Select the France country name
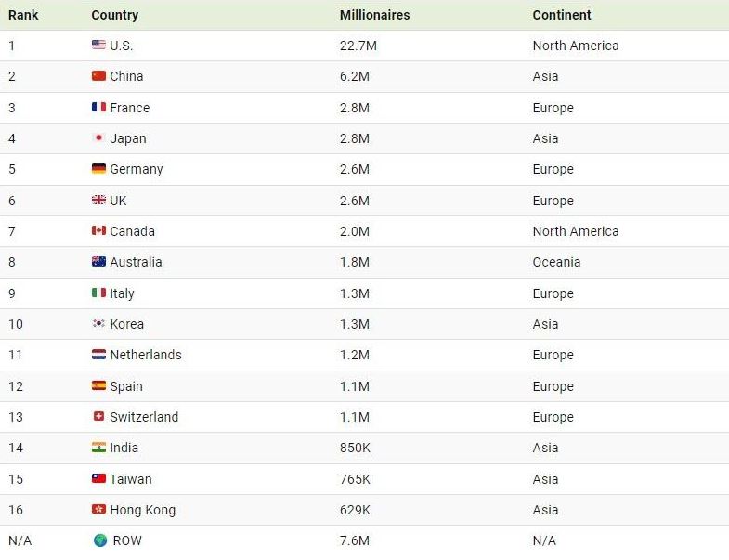729x560 pixels. pyautogui.click(x=130, y=108)
